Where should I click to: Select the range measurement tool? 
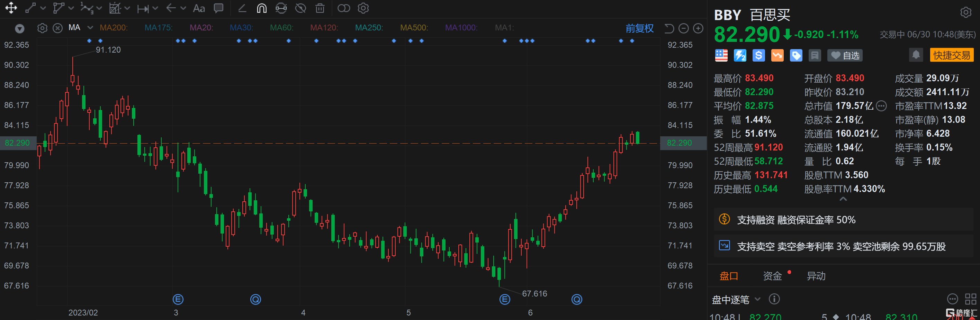coord(143,8)
